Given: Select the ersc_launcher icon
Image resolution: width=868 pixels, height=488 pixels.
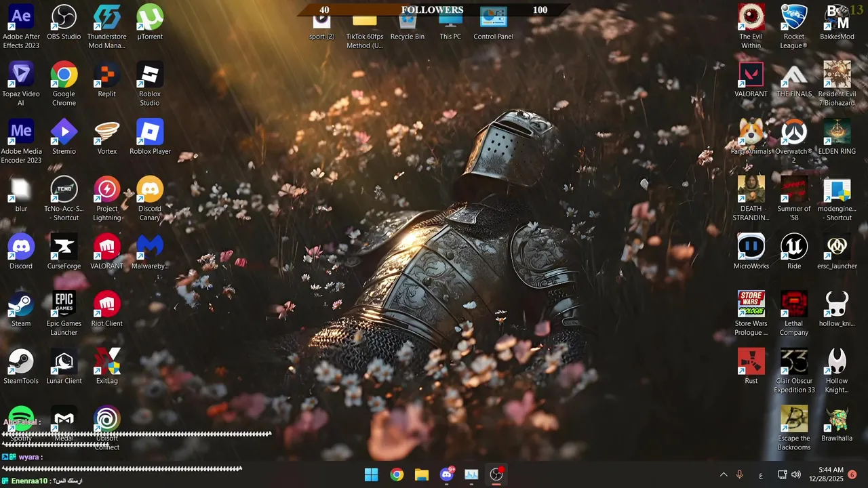Looking at the screenshot, I should [837, 252].
